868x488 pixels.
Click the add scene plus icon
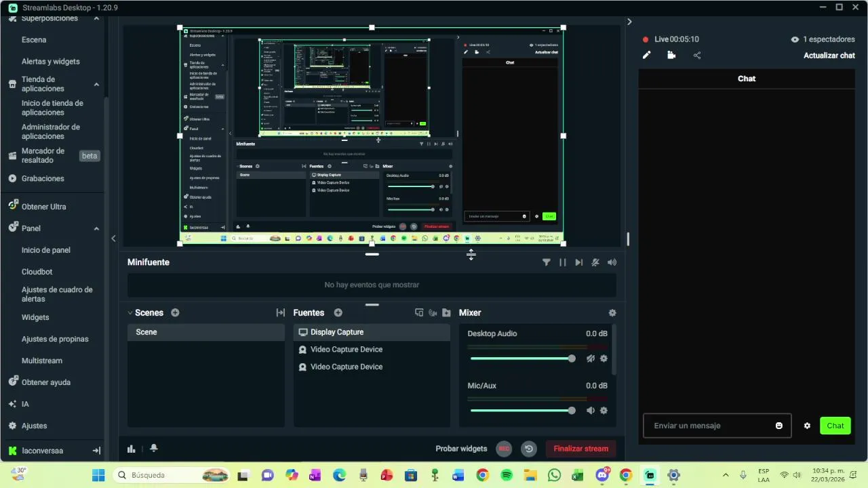click(x=175, y=312)
